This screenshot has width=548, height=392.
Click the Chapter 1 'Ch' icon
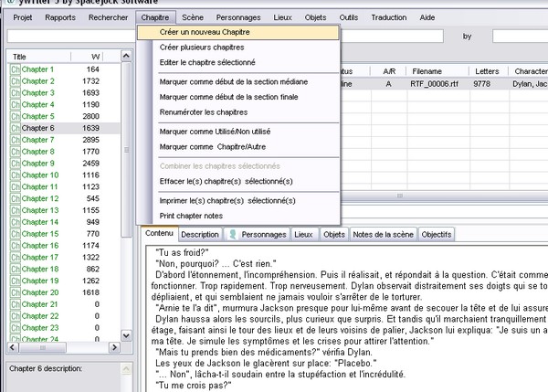click(x=15, y=69)
